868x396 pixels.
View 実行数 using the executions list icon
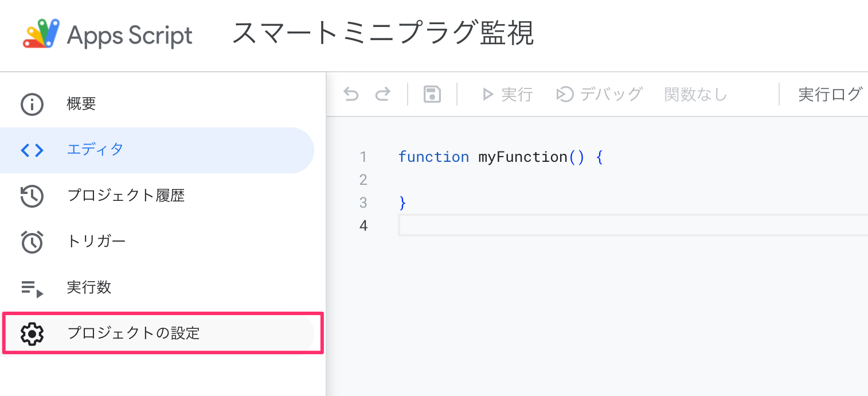(33, 287)
